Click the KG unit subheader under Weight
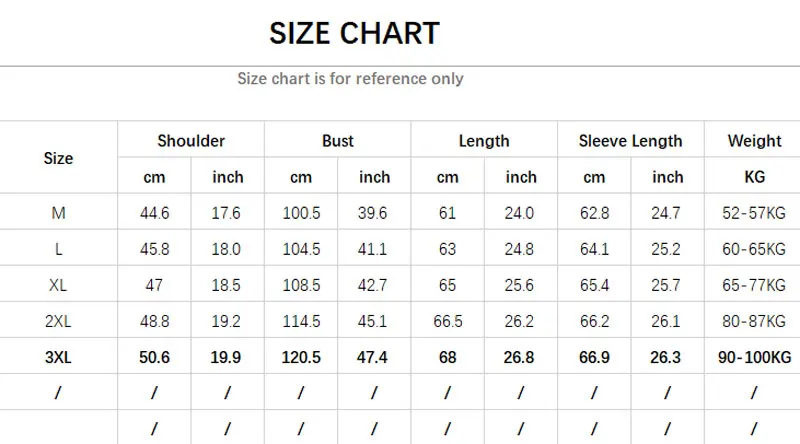Image resolution: width=800 pixels, height=444 pixels. (x=754, y=177)
